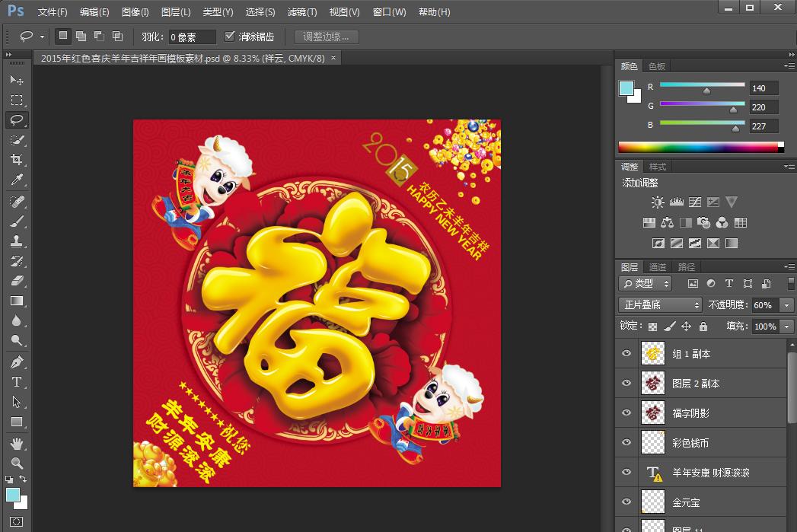Click the color spectrum ramp bar
Image resolution: width=797 pixels, height=532 pixels.
coord(700,147)
